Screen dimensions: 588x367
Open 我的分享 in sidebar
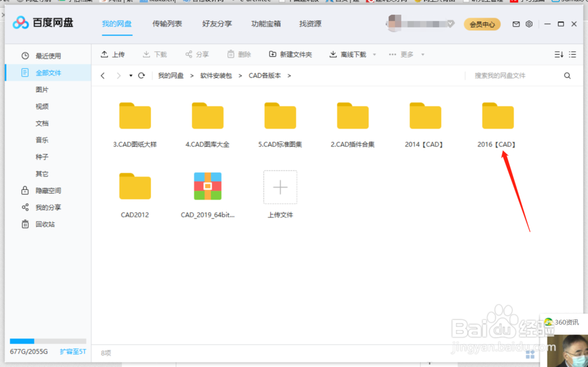pos(48,208)
